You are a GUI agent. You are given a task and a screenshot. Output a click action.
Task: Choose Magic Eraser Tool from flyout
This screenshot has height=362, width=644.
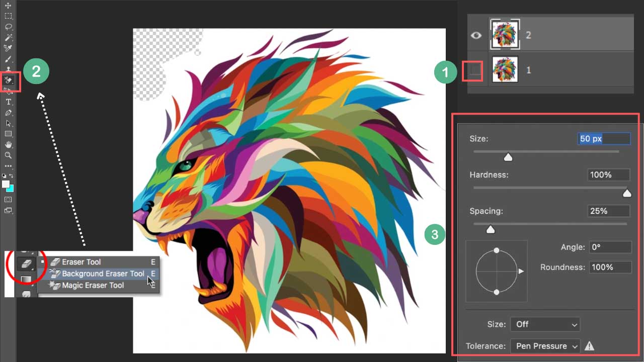pos(93,285)
